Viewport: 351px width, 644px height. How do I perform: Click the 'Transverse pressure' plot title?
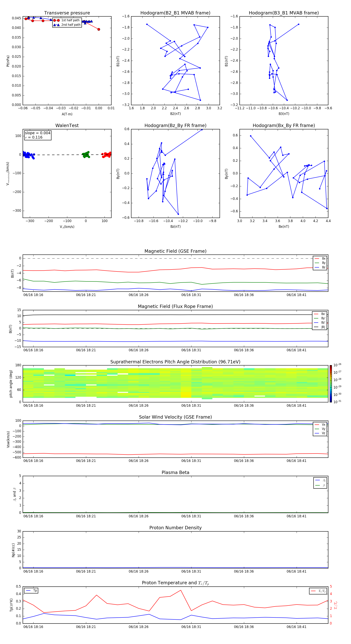67,13
